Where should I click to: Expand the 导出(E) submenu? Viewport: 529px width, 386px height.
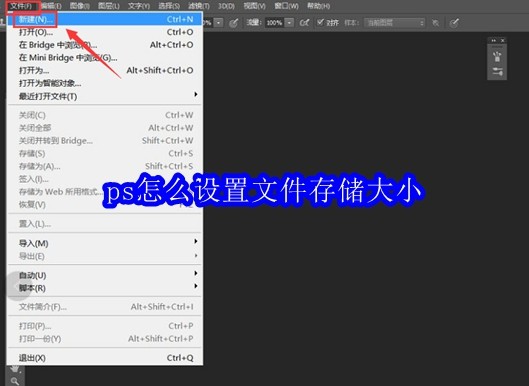pyautogui.click(x=105, y=256)
